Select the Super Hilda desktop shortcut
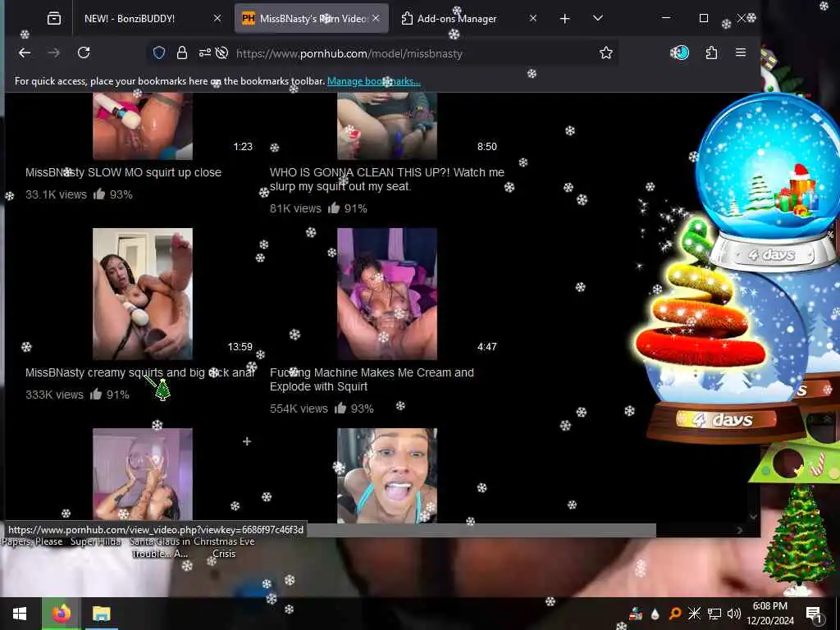Image resolution: width=840 pixels, height=630 pixels. tap(96, 541)
